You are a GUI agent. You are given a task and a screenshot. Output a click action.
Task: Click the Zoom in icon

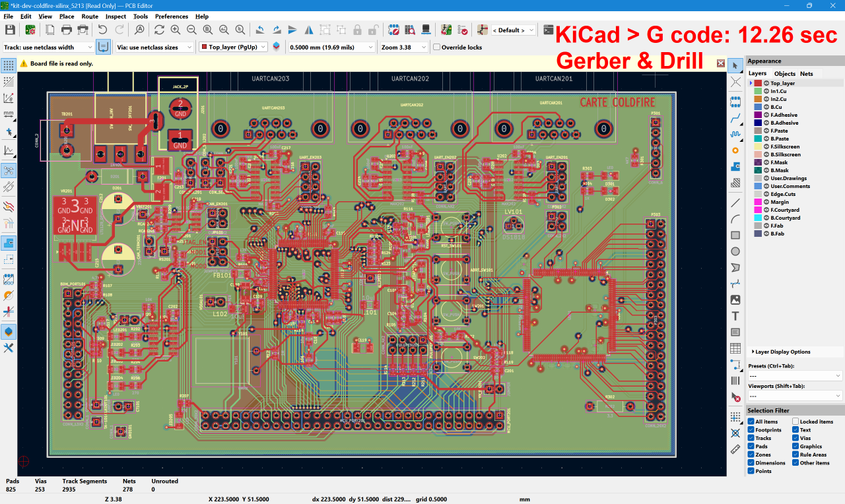click(176, 30)
